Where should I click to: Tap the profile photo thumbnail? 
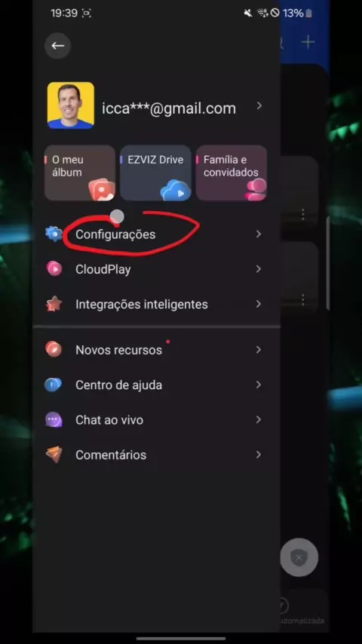pyautogui.click(x=71, y=106)
